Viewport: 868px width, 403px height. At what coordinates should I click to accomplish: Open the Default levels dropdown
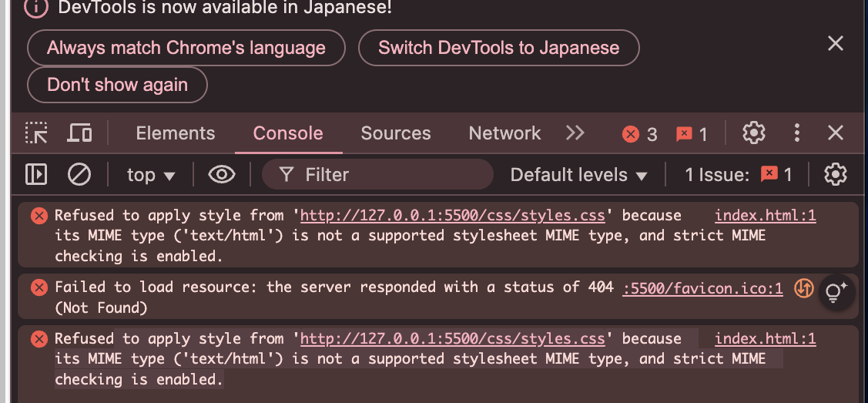pos(579,175)
